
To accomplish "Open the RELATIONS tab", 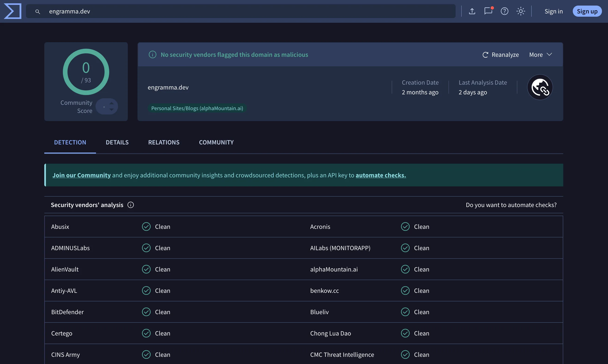I will [x=163, y=142].
